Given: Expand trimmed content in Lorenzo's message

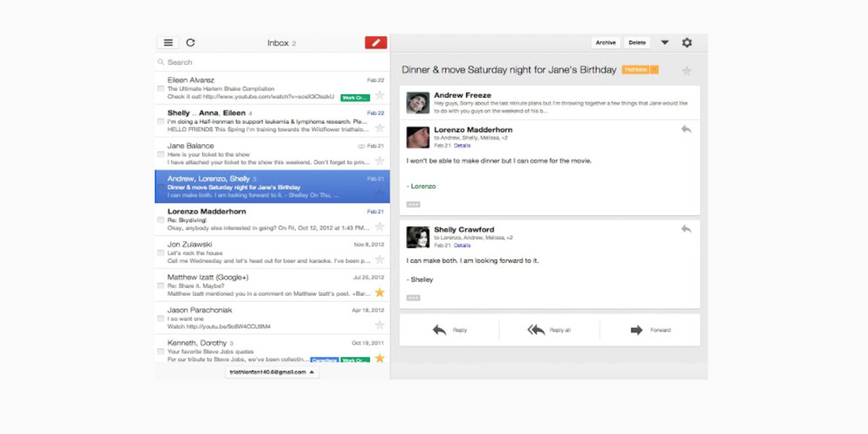Looking at the screenshot, I should point(413,205).
